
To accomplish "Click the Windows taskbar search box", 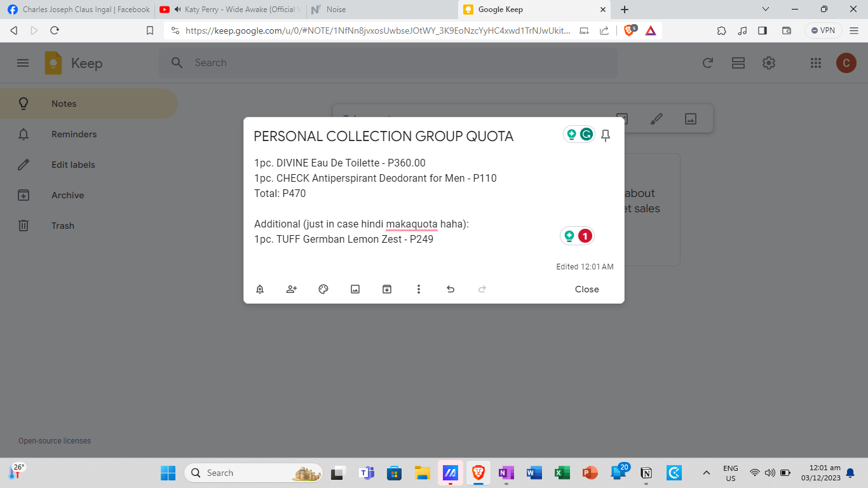I will pos(254,473).
